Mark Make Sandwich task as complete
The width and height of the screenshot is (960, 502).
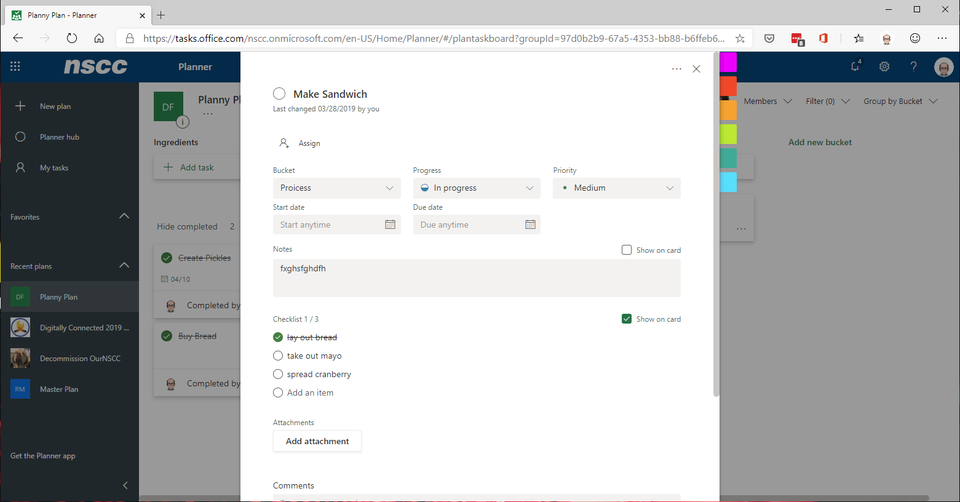click(x=279, y=93)
